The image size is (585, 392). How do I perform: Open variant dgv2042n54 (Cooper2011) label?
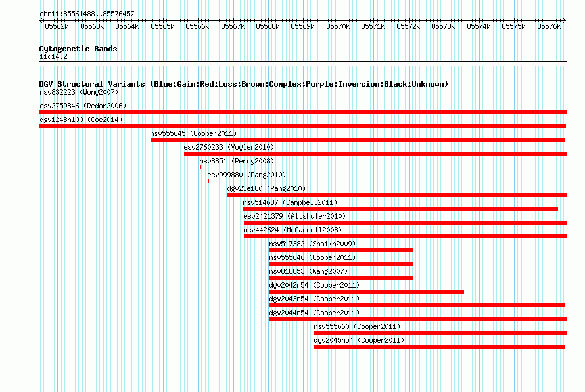[x=314, y=285]
